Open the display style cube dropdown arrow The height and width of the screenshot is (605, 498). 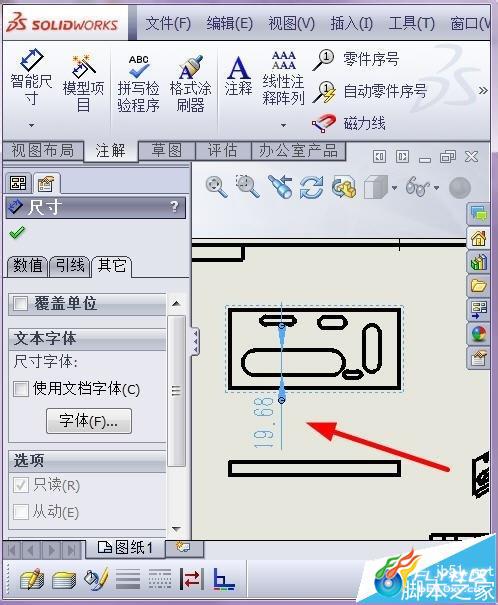[x=394, y=188]
